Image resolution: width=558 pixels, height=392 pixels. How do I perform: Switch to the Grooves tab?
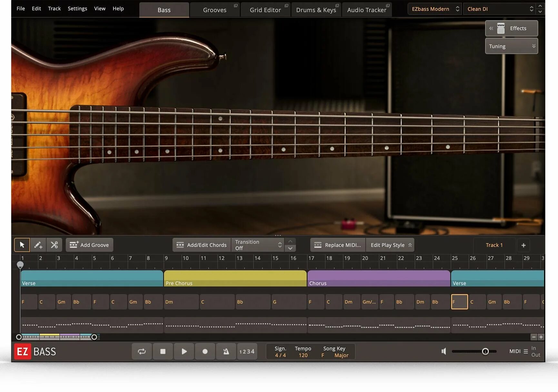point(214,10)
